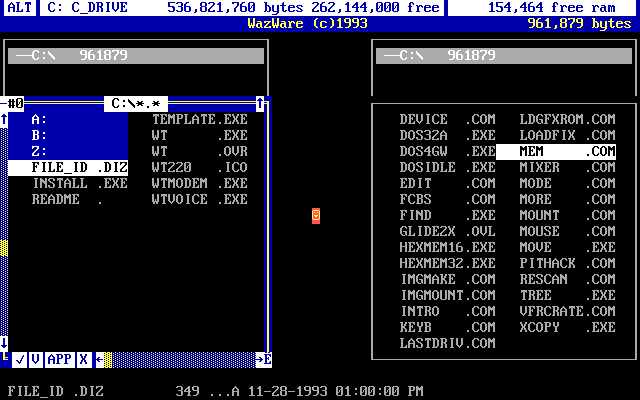640x400 pixels.
Task: Select drive Z: in the left panel
Action: (40, 151)
